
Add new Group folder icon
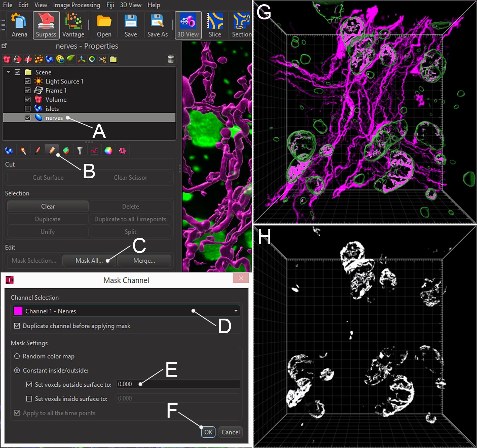113,59
